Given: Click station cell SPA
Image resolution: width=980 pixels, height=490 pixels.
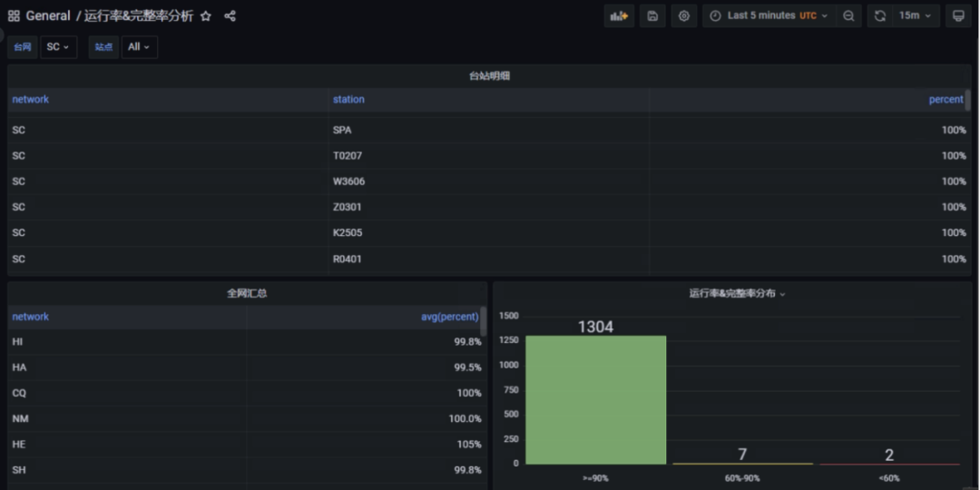Looking at the screenshot, I should click(342, 131).
